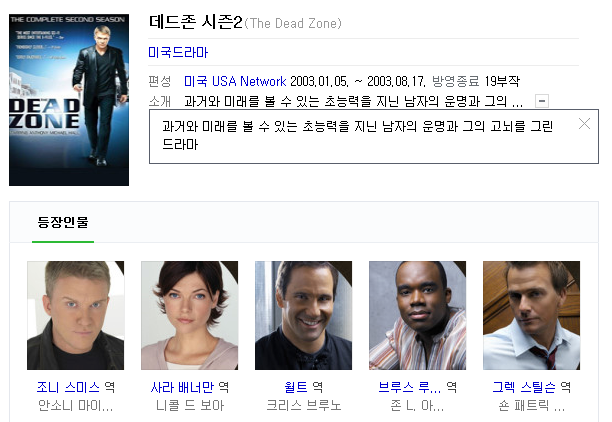Select actor name 니콜 드 보아

pyautogui.click(x=190, y=406)
